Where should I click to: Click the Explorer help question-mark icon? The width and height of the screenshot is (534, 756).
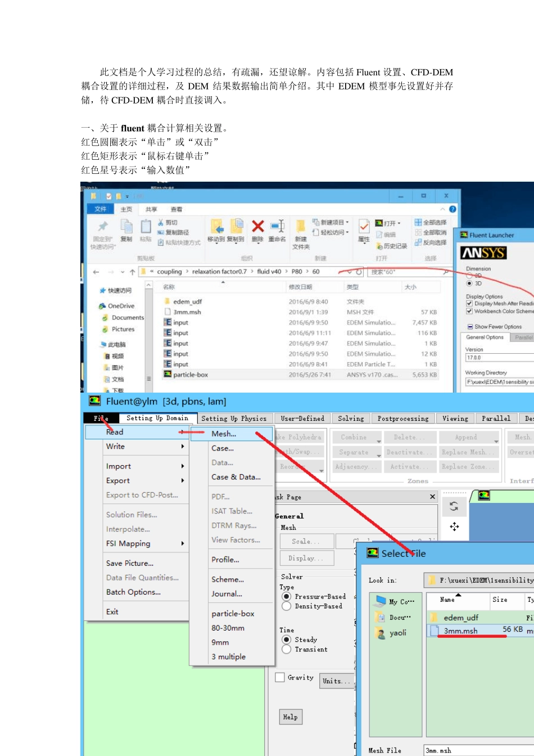click(x=452, y=209)
